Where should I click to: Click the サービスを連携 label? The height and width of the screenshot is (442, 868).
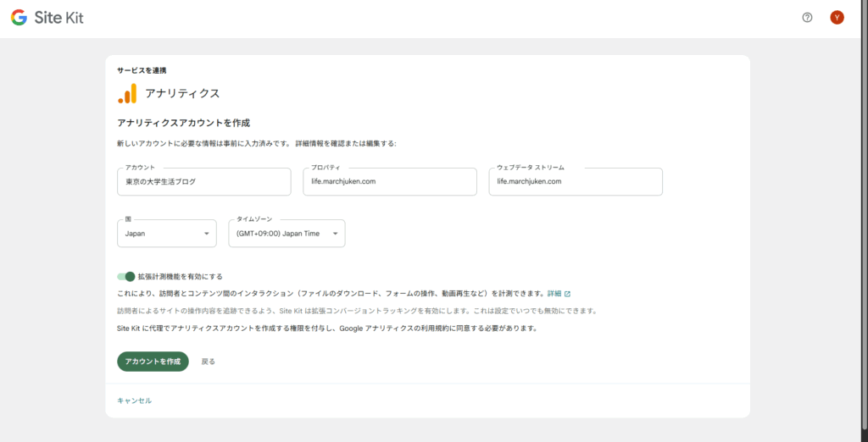point(142,71)
